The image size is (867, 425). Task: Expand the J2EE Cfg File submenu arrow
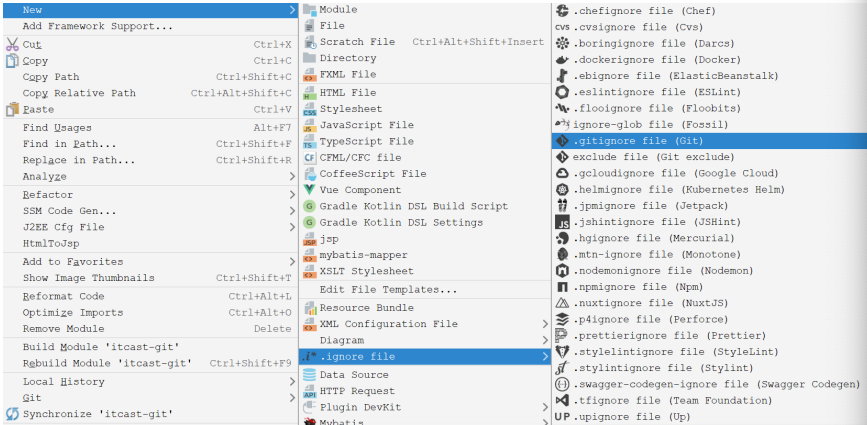click(x=292, y=227)
